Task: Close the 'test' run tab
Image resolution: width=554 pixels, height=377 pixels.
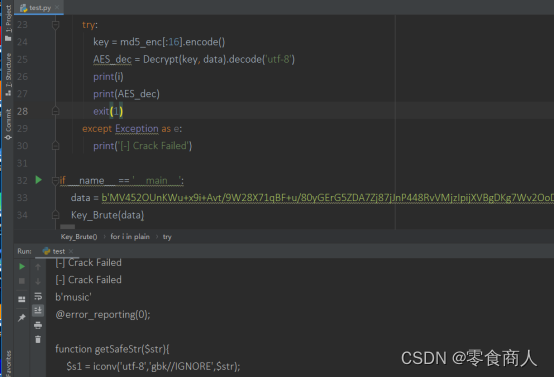Action: coord(71,251)
